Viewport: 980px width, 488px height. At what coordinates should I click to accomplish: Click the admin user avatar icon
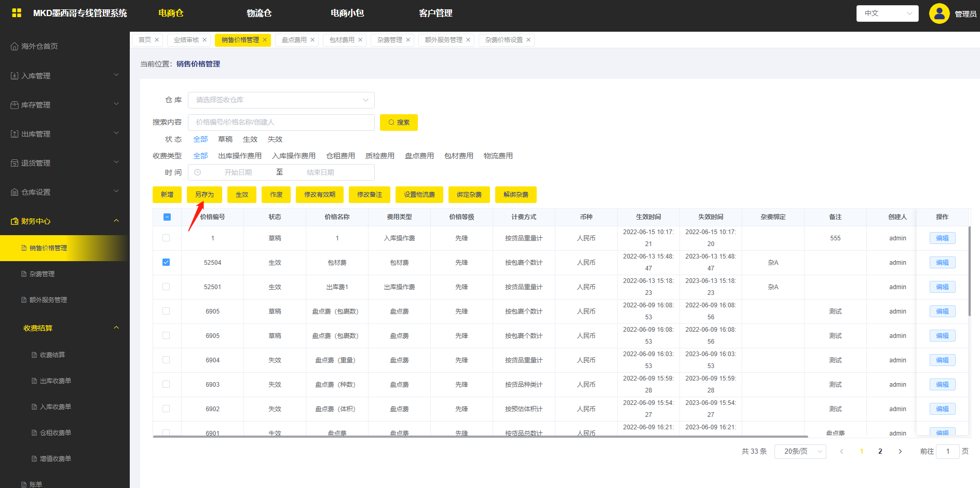(x=939, y=13)
